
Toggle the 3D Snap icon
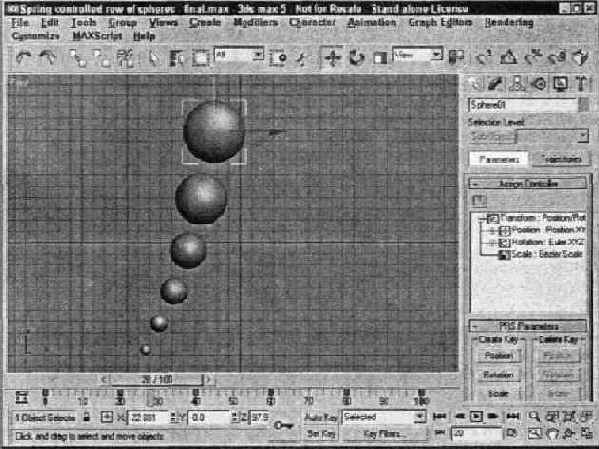tap(484, 58)
